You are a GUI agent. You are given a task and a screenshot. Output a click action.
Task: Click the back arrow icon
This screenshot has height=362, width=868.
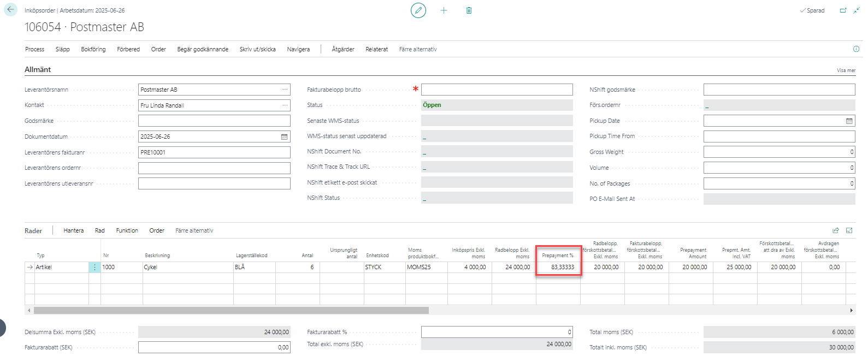pos(10,10)
